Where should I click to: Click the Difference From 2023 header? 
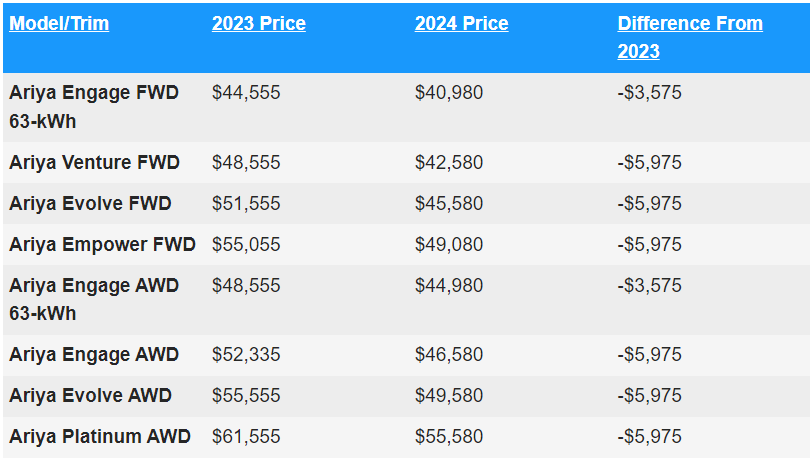690,37
